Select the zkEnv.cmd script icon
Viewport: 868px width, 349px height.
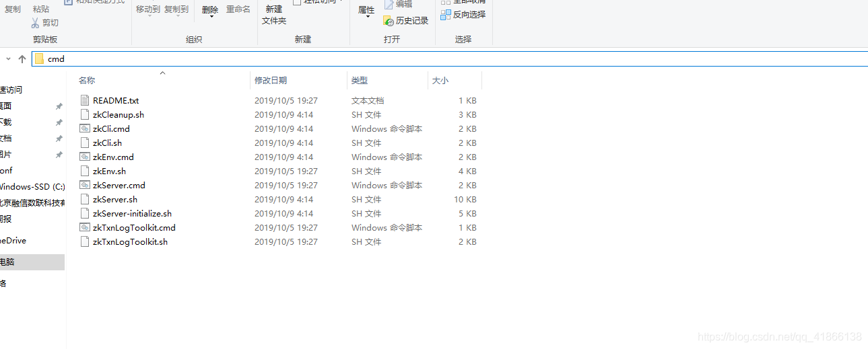point(85,157)
